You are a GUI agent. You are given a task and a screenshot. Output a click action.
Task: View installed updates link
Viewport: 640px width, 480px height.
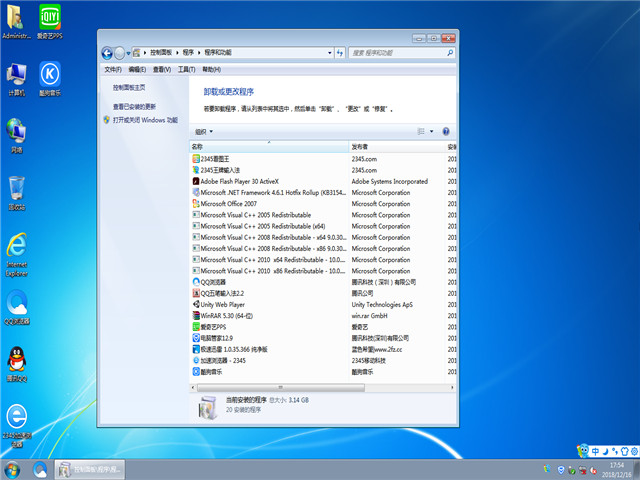[134, 107]
